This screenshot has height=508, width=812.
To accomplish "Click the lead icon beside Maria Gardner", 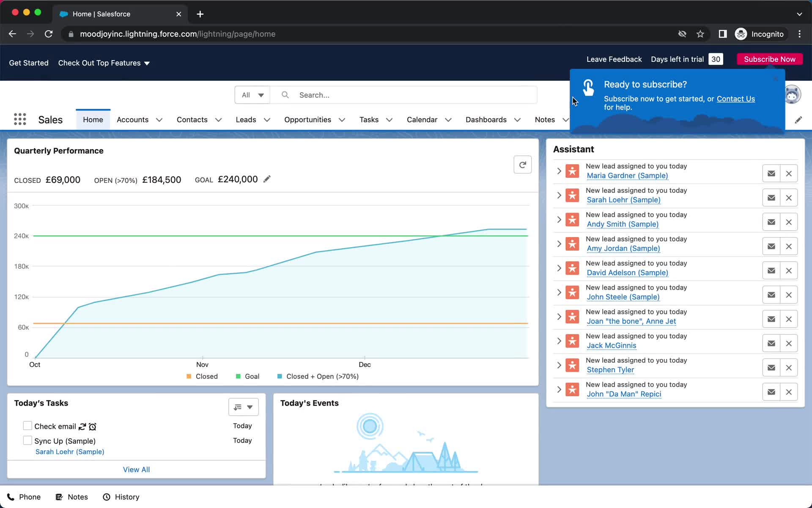I will [x=572, y=171].
